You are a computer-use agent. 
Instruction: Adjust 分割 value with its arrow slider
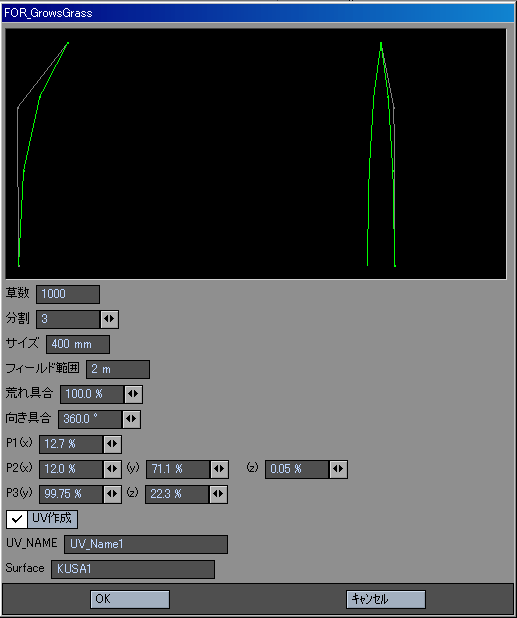pos(109,319)
